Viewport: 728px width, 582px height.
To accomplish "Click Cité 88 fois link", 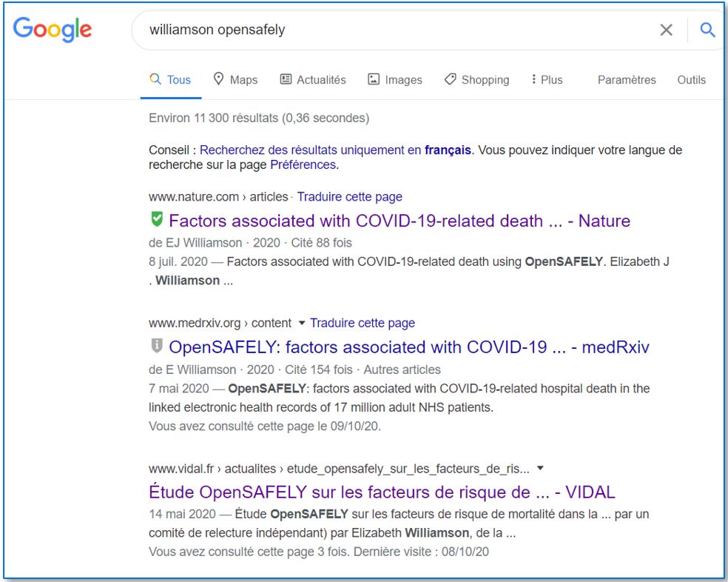I will tap(321, 243).
